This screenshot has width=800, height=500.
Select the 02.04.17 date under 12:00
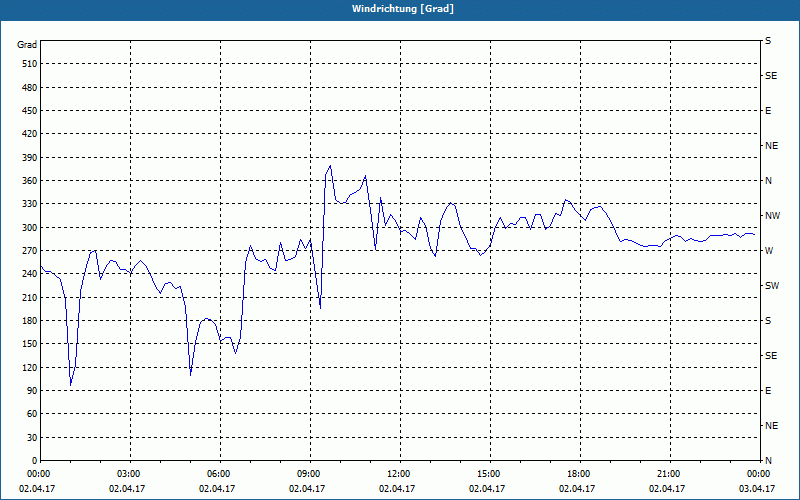[x=397, y=489]
